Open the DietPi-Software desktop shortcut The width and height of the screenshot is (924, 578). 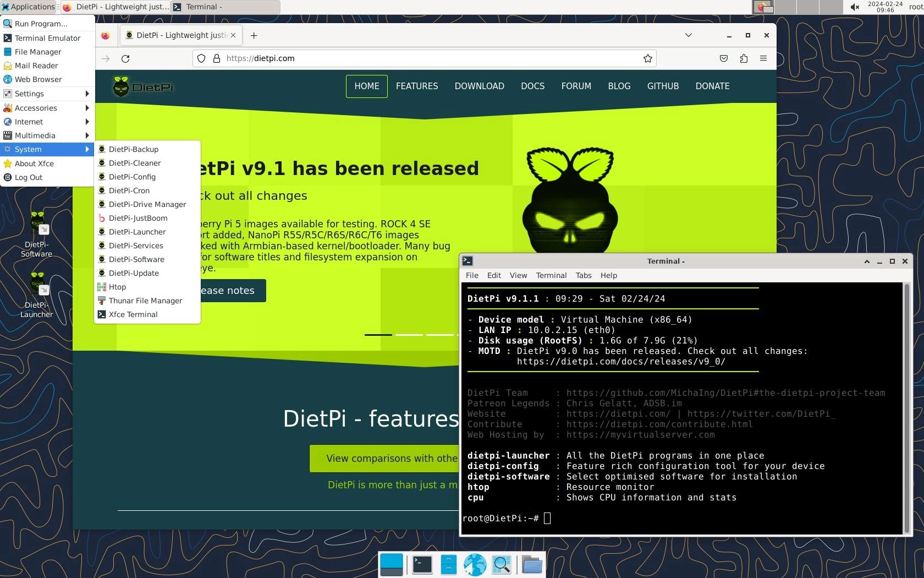(37, 234)
